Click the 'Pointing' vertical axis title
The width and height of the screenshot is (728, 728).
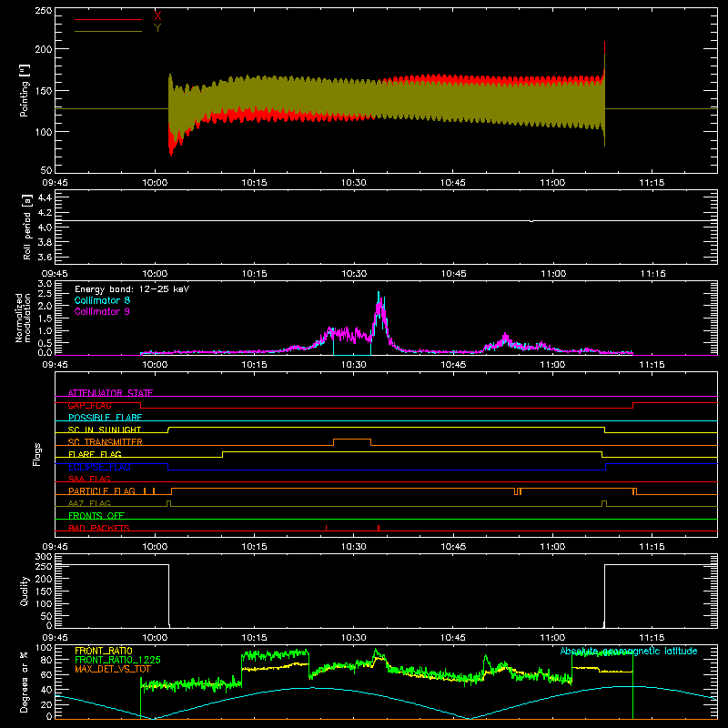pos(25,91)
